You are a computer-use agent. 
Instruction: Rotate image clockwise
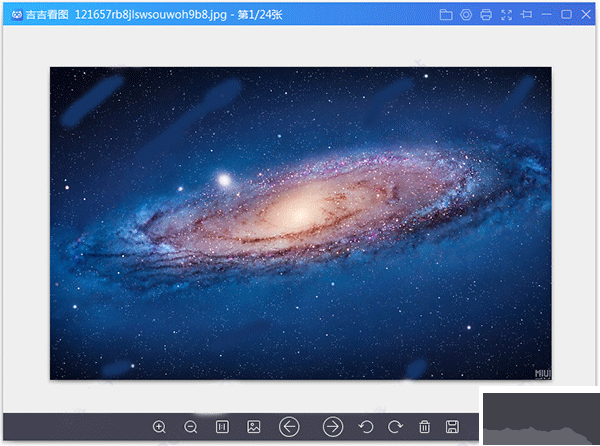coord(395,427)
